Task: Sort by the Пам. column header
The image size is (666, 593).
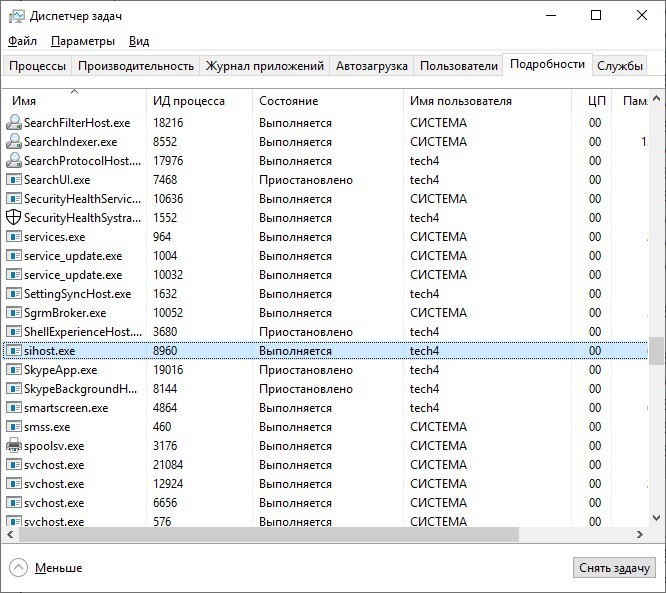Action: (x=630, y=101)
